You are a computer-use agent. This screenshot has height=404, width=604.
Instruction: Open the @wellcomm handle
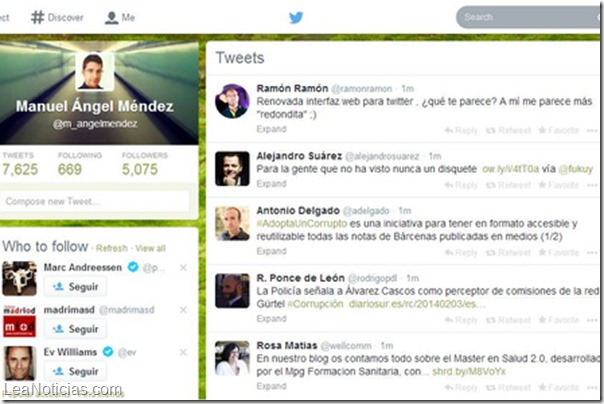tap(346, 345)
